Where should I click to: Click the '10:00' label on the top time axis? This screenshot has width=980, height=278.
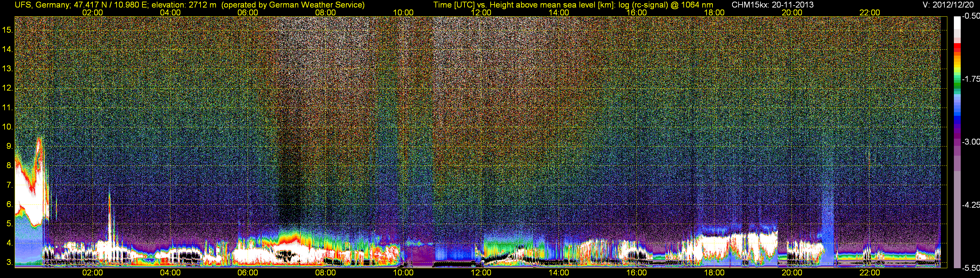[403, 12]
